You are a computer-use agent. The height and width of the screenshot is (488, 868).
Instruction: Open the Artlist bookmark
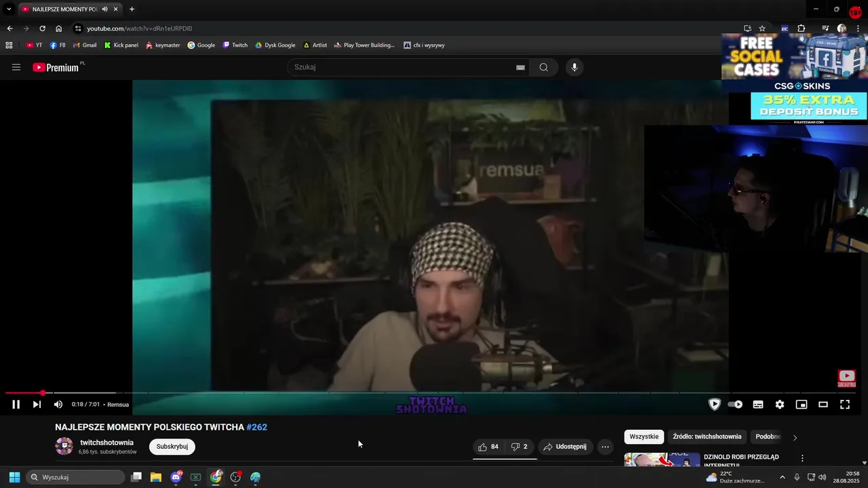315,45
